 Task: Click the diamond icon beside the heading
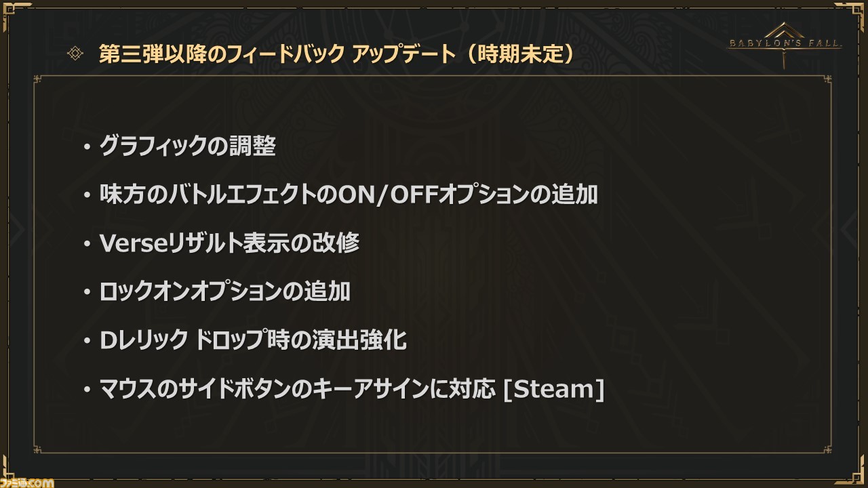pyautogui.click(x=76, y=54)
